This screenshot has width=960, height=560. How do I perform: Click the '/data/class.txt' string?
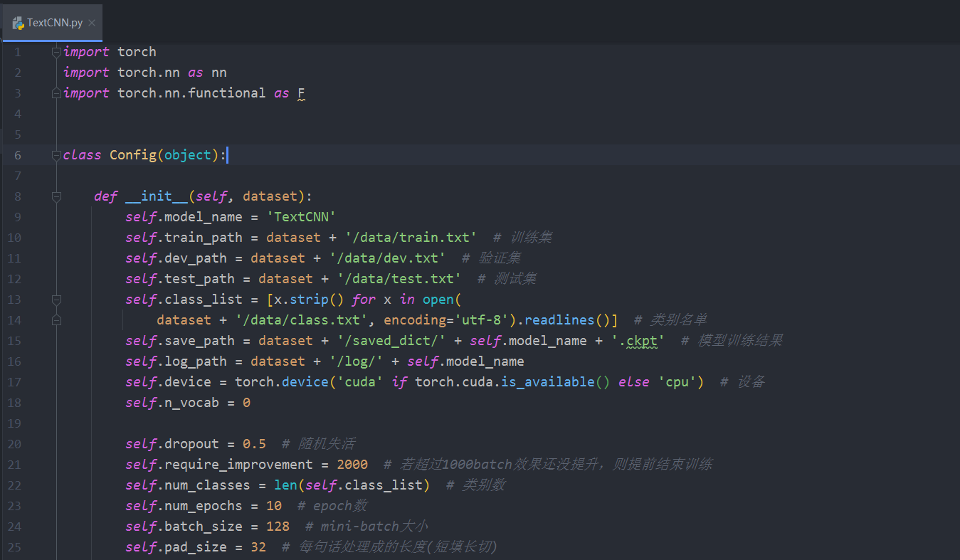(x=301, y=320)
